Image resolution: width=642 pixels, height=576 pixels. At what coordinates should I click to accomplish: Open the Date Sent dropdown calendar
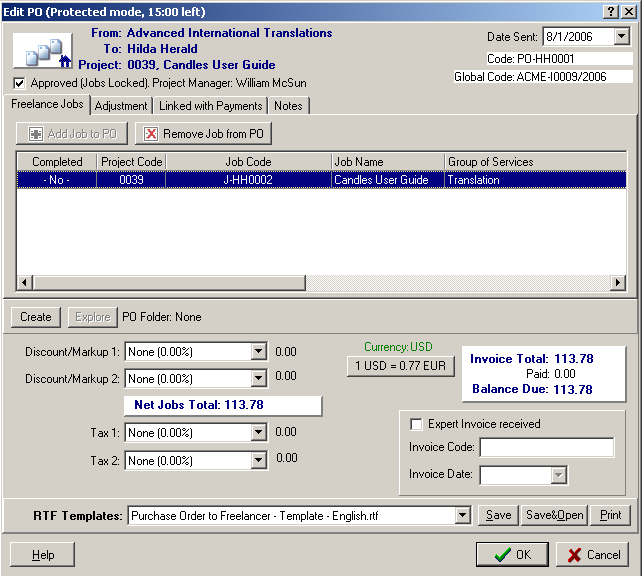coord(621,37)
